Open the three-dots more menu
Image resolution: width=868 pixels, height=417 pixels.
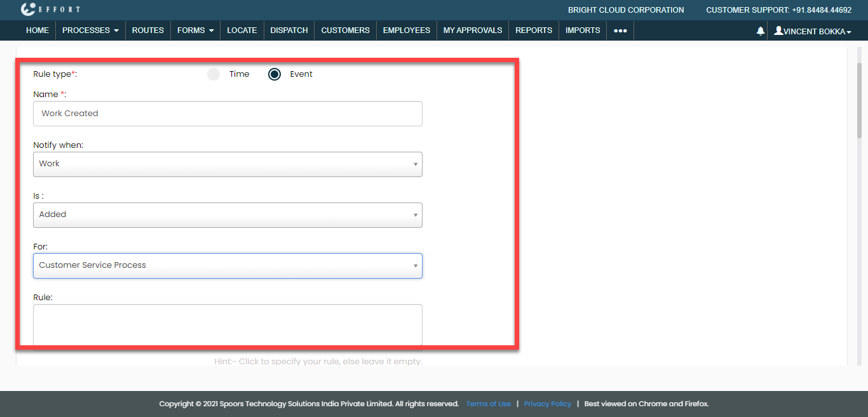(620, 30)
